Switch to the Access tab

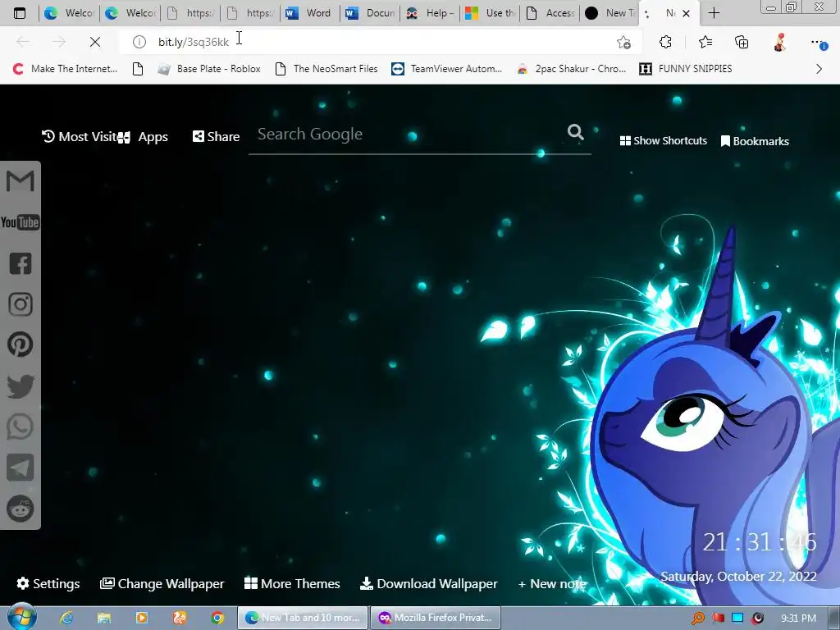coord(550,13)
